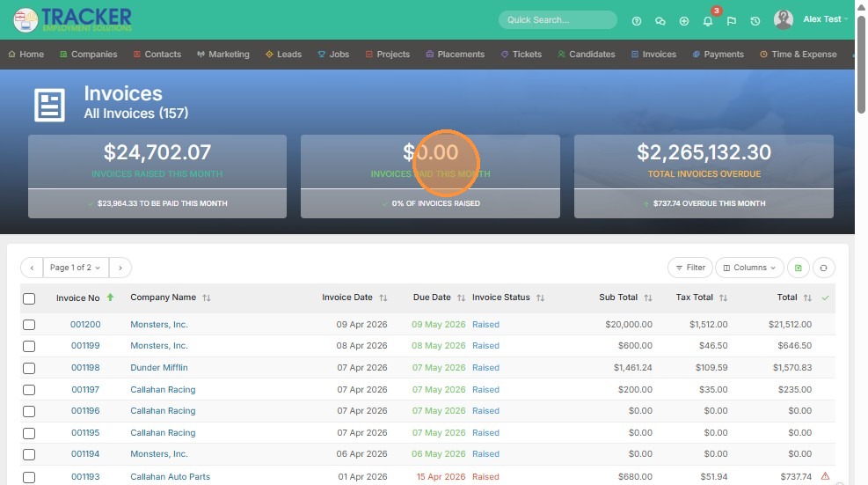The height and width of the screenshot is (485, 868).
Task: Open the chat messages icon
Action: point(660,21)
